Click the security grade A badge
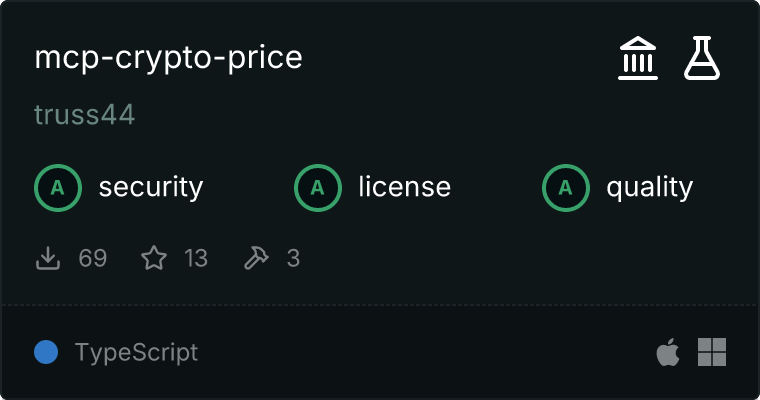The height and width of the screenshot is (400, 760). pos(58,187)
